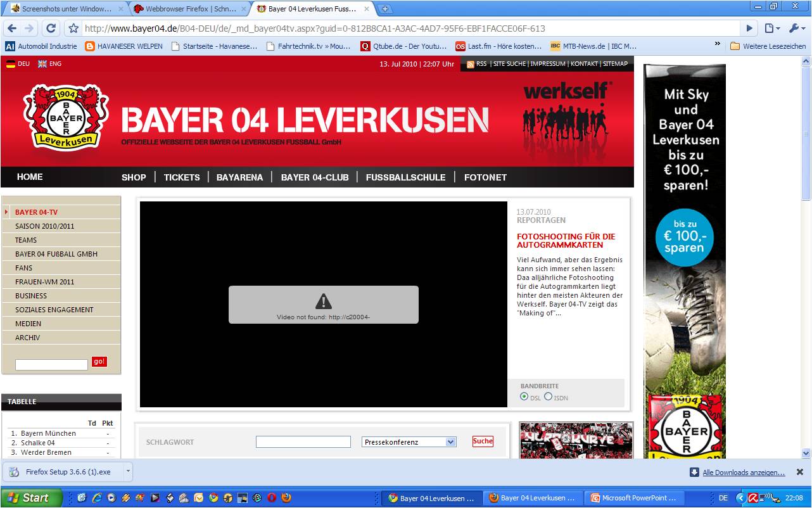
Task: Open the Firefox Setup download menu arrow
Action: (127, 471)
